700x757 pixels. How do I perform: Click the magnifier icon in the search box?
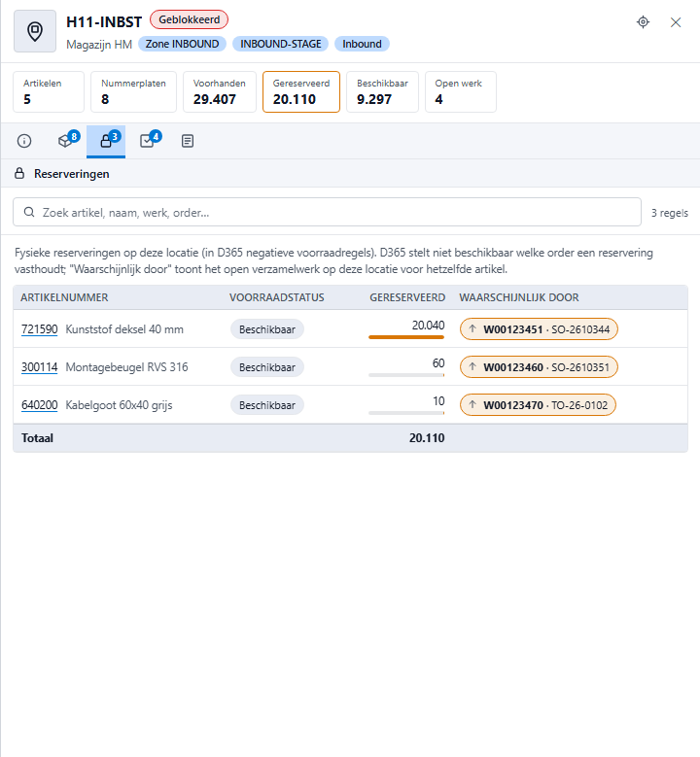click(29, 213)
